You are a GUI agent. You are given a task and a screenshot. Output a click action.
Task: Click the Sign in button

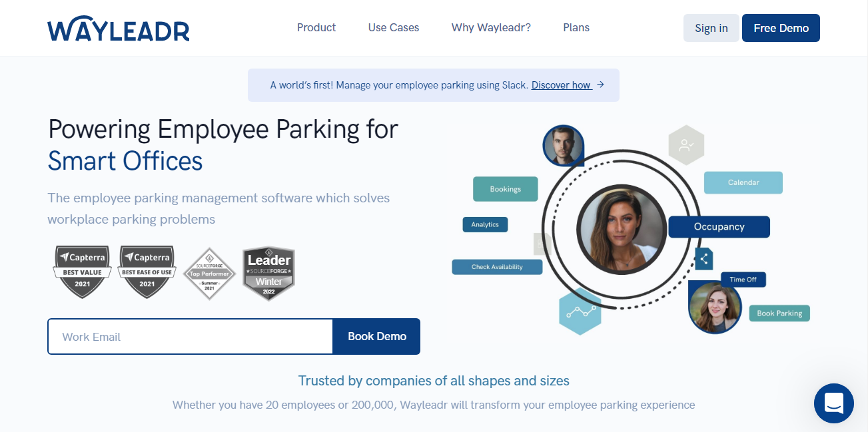tap(711, 28)
